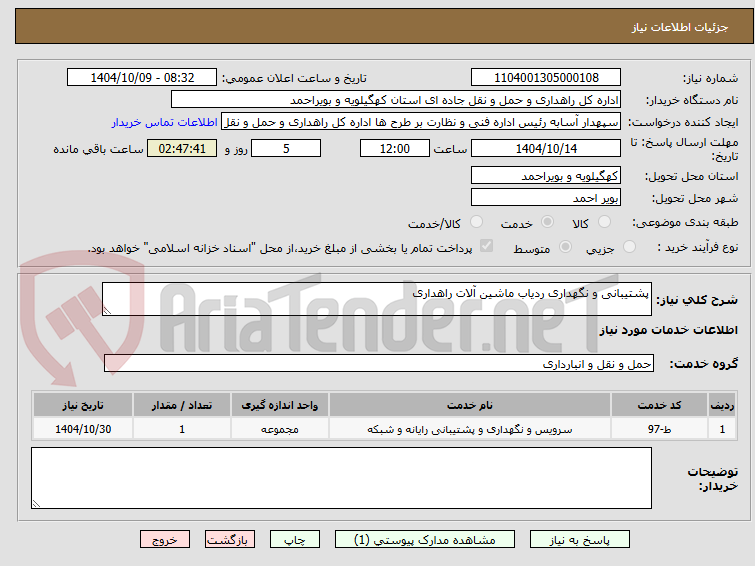Click the شرح کلی نیاز text area
755x566 pixels.
(x=377, y=299)
